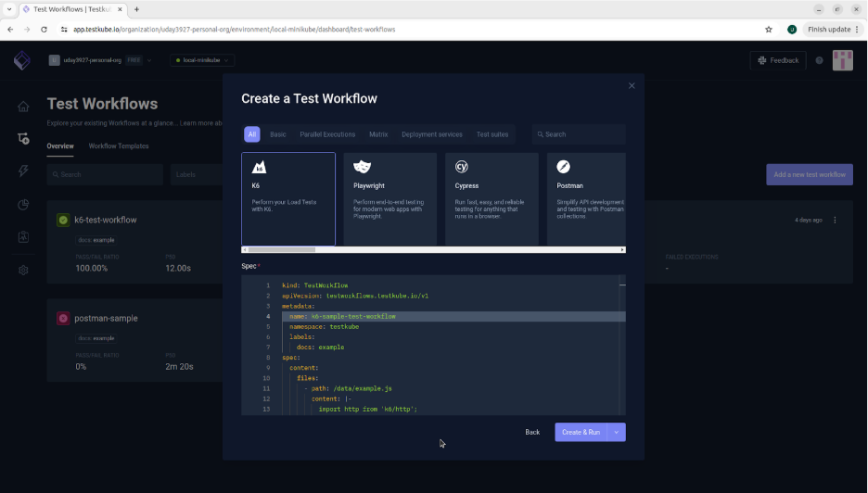Click the Cypress cy logo icon
Viewport: 868px width, 493px height.
462,167
